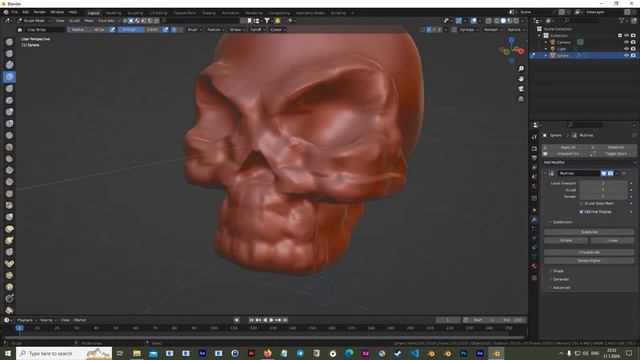Jump to timeline start button
This screenshot has width=640, height=360.
[x=251, y=320]
